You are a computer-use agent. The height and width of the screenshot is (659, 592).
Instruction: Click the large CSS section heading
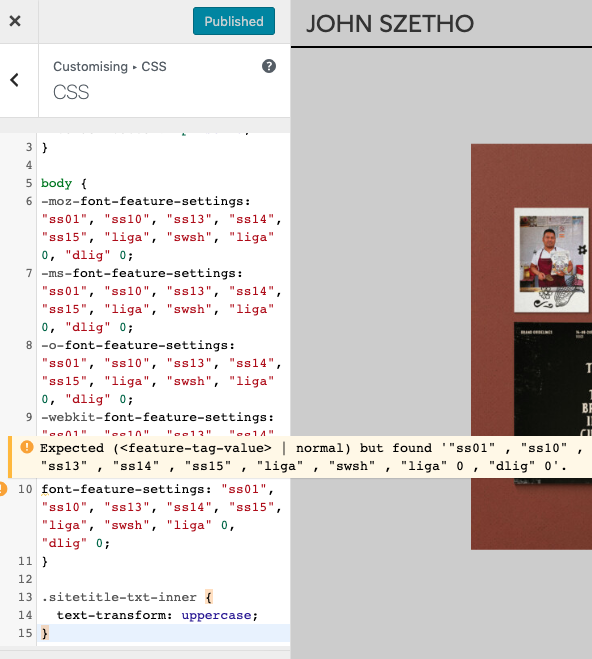tap(71, 92)
